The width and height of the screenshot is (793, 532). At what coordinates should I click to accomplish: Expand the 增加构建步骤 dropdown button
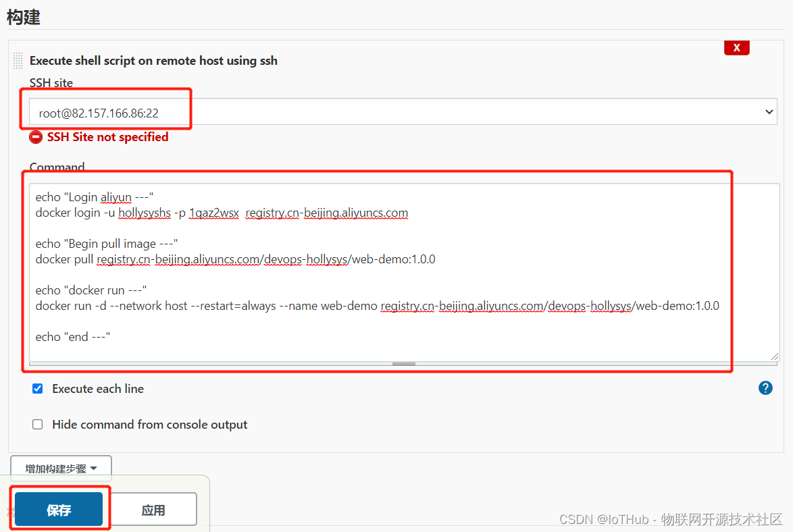point(61,469)
